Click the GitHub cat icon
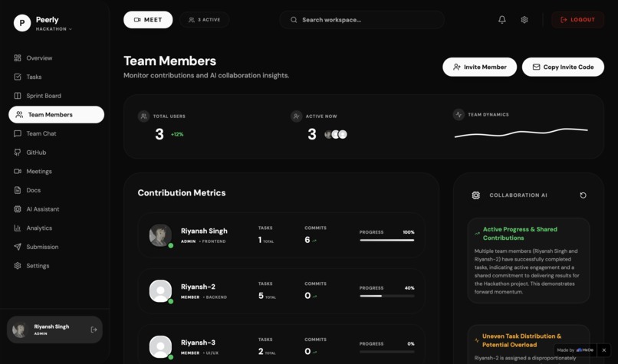The width and height of the screenshot is (618, 364). pyautogui.click(x=18, y=152)
